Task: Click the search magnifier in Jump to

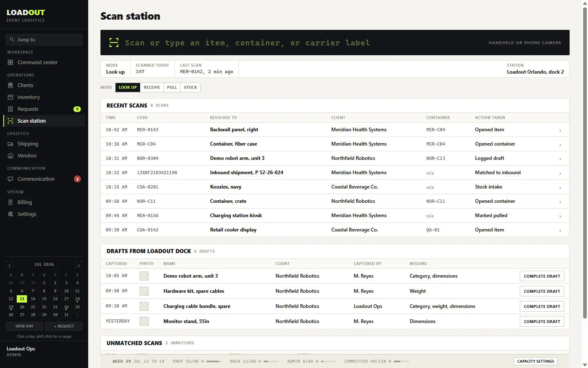Action: pos(12,40)
